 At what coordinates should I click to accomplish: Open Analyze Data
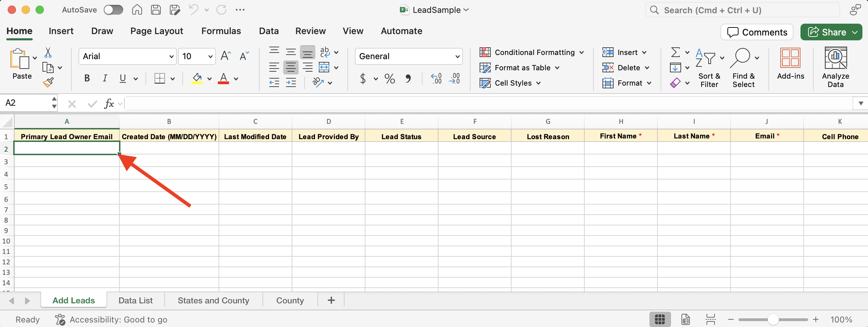click(x=836, y=68)
